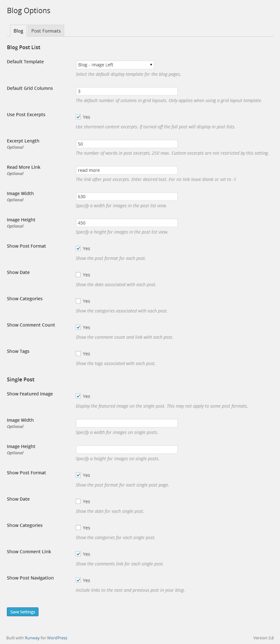
Task: Click the Single Post Image Height field
Action: point(127,450)
